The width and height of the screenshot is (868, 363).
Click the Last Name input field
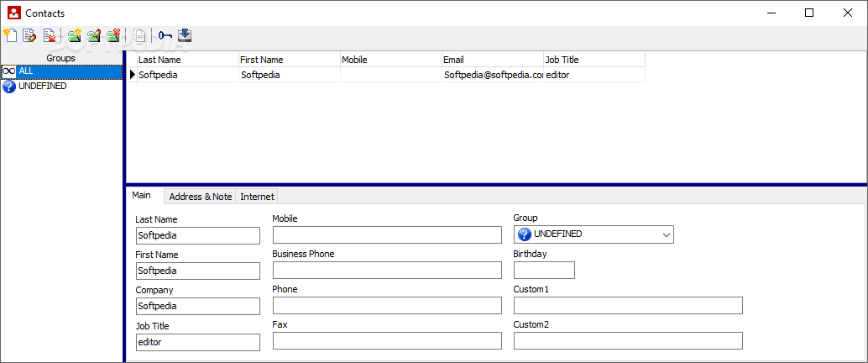(197, 235)
